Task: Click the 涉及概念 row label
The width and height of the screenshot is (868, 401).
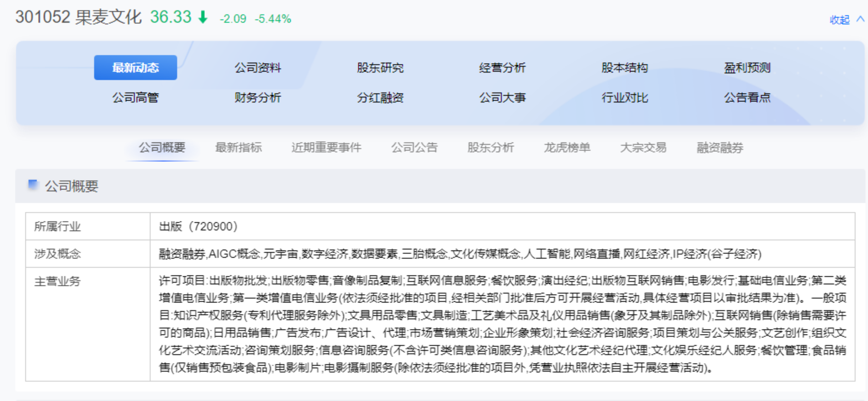Action: [x=58, y=254]
